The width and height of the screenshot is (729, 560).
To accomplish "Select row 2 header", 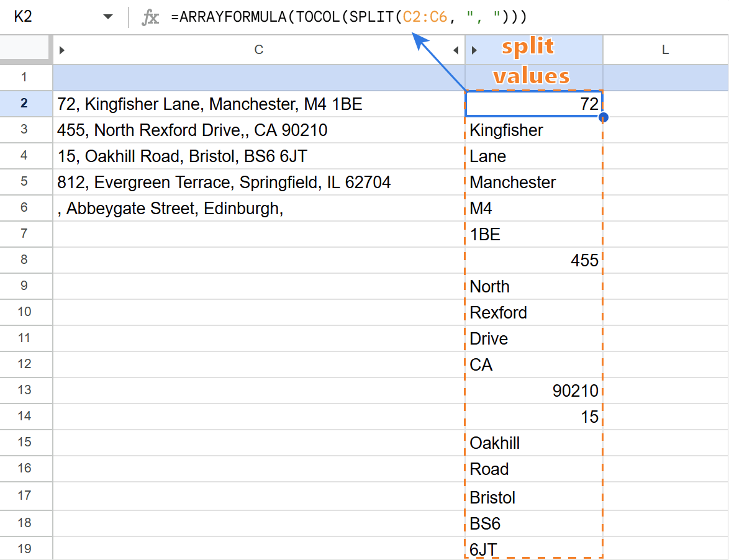I will [x=24, y=103].
